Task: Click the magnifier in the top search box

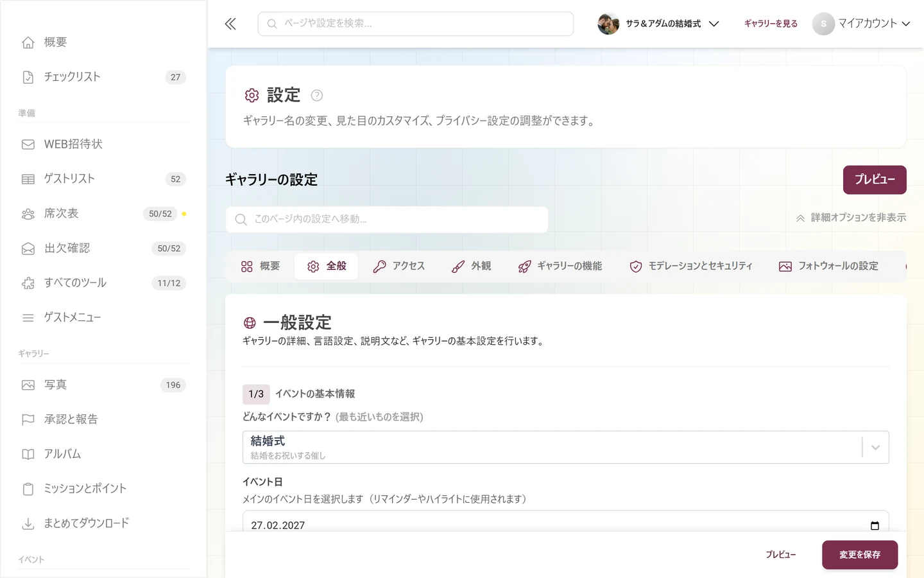Action: point(272,24)
